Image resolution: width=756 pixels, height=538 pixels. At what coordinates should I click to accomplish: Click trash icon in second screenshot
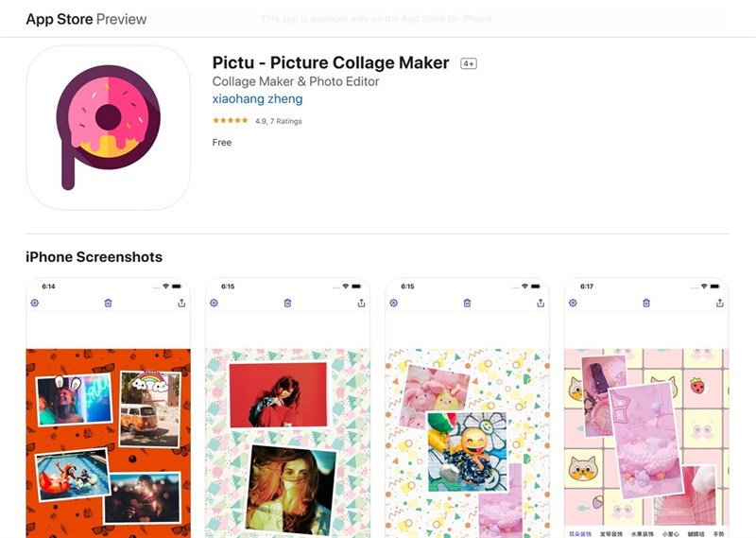coord(287,304)
